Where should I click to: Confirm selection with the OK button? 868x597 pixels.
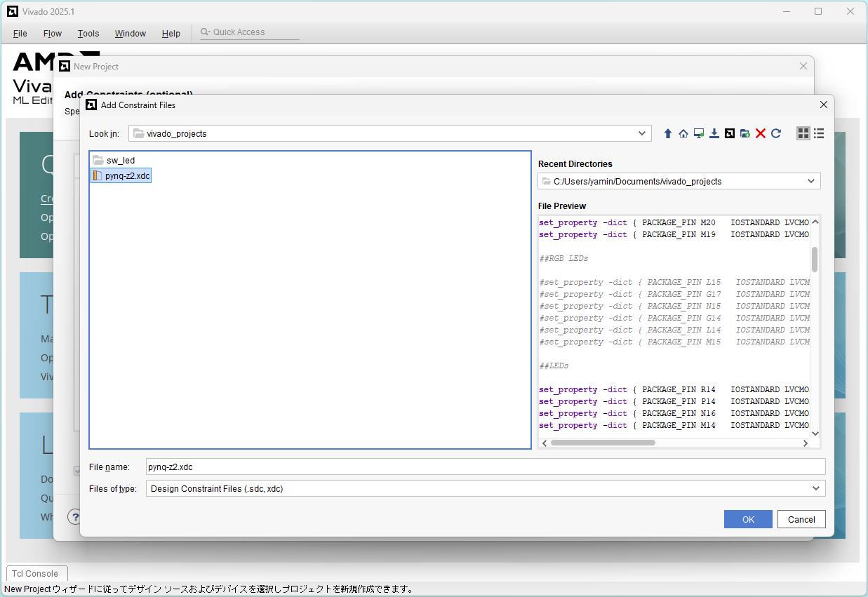coord(748,519)
